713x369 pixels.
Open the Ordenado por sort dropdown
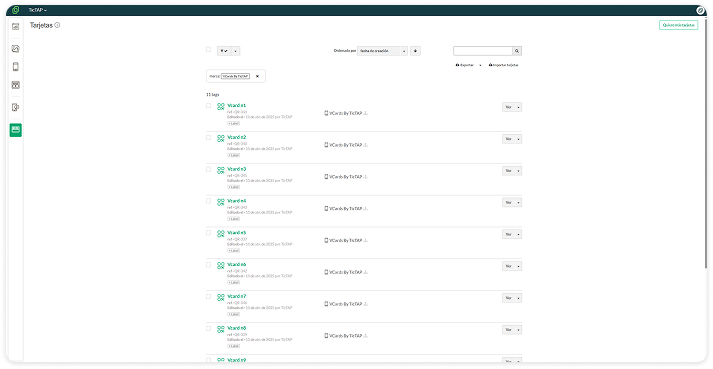click(382, 51)
